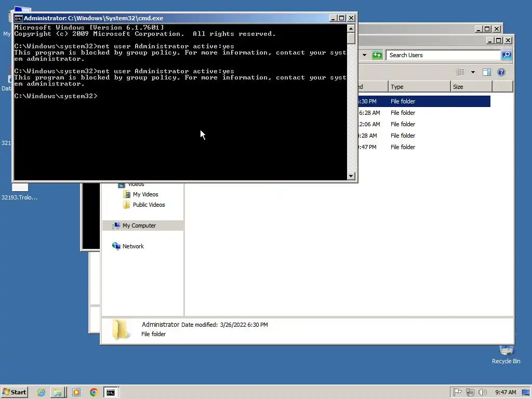
Task: Maximize the cmd.exe window
Action: 342,18
